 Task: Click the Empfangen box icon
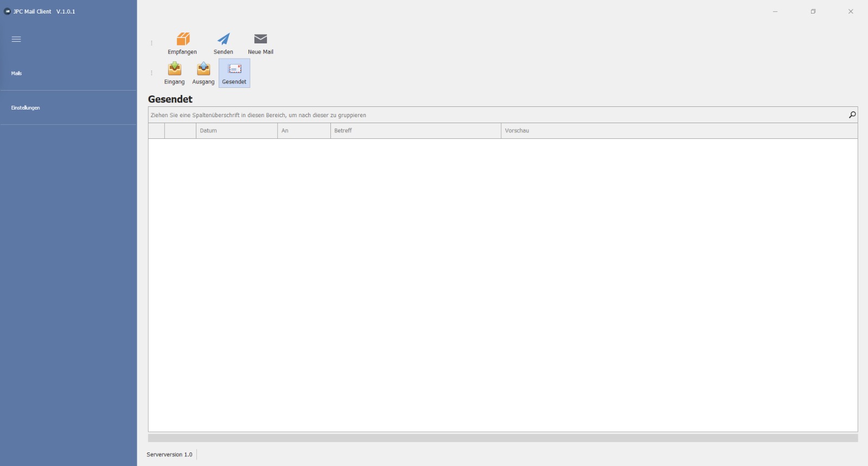point(183,39)
